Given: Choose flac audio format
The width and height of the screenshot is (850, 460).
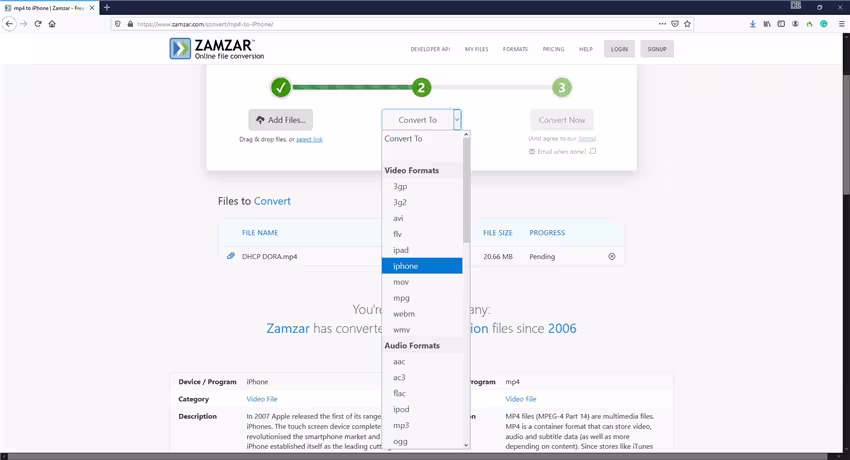Looking at the screenshot, I should tap(422, 393).
